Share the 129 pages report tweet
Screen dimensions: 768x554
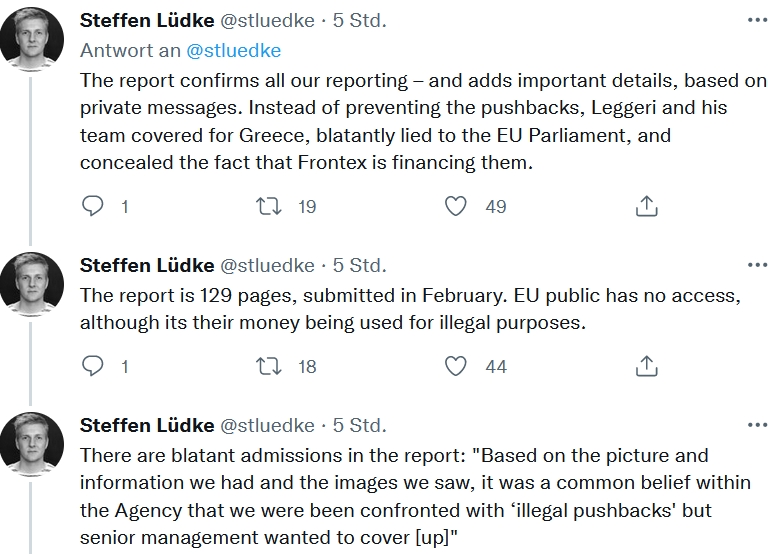click(646, 366)
